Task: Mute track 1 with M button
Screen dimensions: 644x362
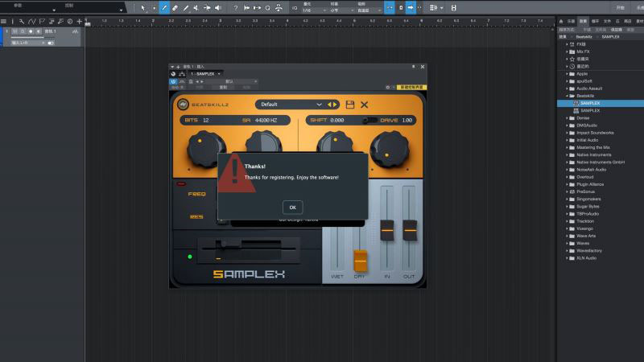Action: point(14,31)
